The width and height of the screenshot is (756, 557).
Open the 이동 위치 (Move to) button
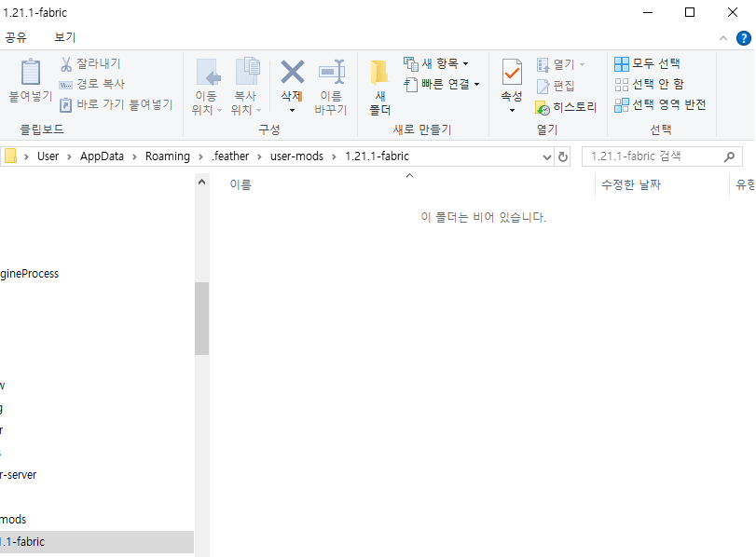[206, 88]
